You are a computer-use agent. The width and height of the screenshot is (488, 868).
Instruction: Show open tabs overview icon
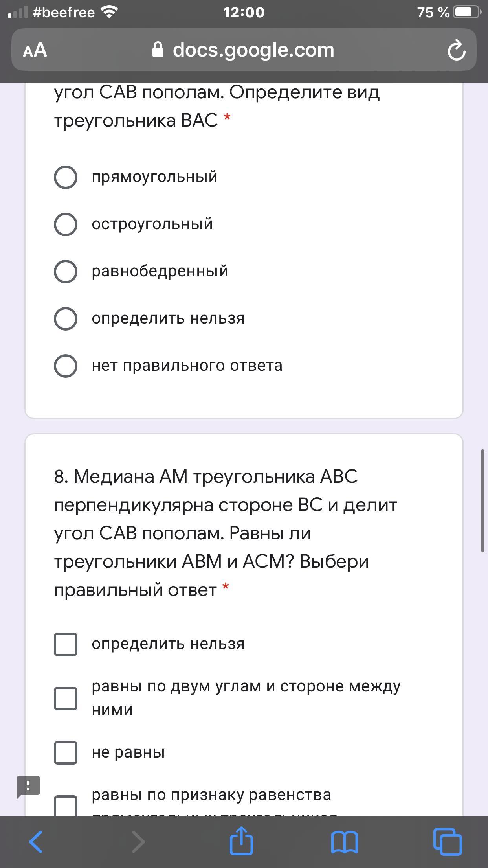448,842
